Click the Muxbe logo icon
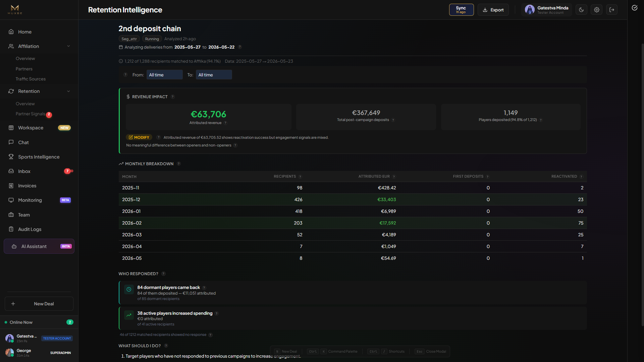 15,9
